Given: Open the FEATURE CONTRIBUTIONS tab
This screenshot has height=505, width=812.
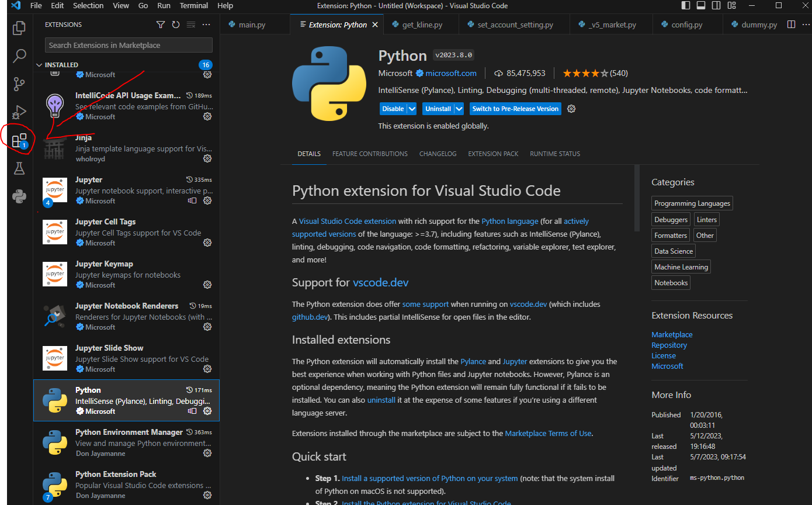Looking at the screenshot, I should (x=370, y=154).
